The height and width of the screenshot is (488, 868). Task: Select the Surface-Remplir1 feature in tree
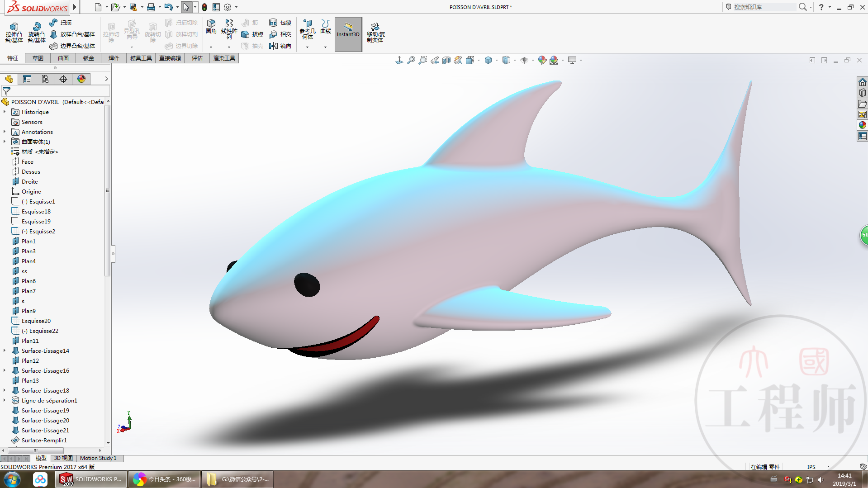(44, 440)
